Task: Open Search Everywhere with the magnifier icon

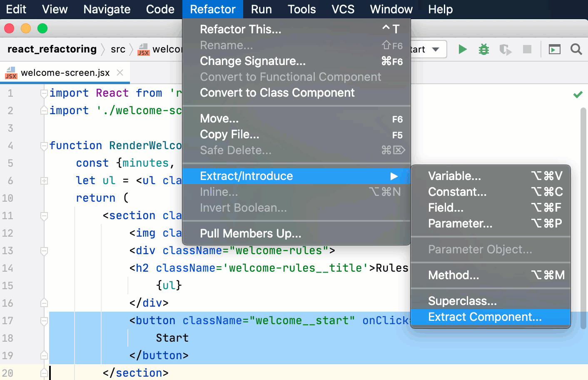Action: pos(576,49)
